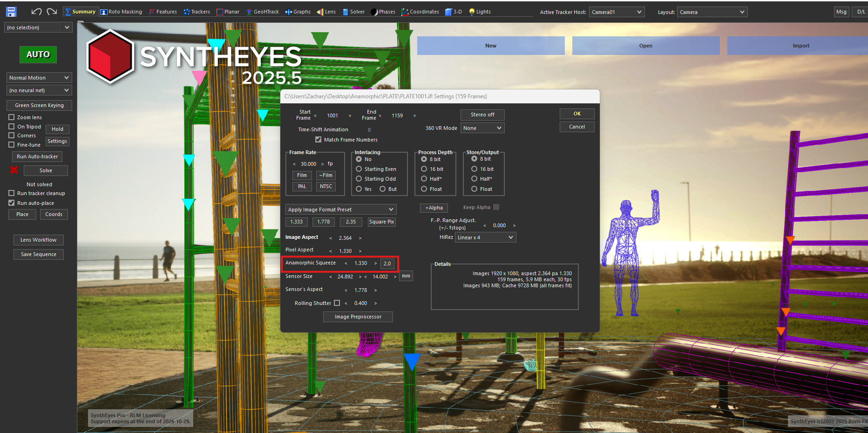This screenshot has width=868, height=433.
Task: Toggle Match Frame Numbers checkbox
Action: click(x=319, y=140)
